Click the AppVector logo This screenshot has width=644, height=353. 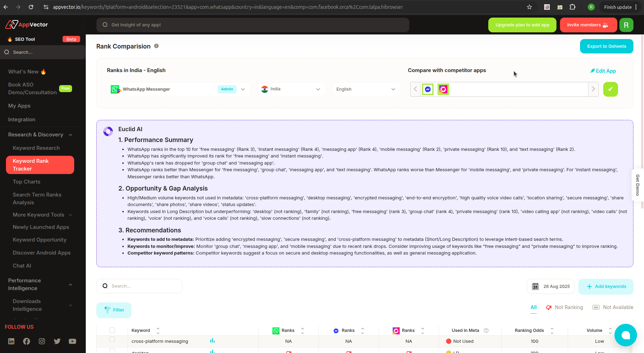pos(26,24)
